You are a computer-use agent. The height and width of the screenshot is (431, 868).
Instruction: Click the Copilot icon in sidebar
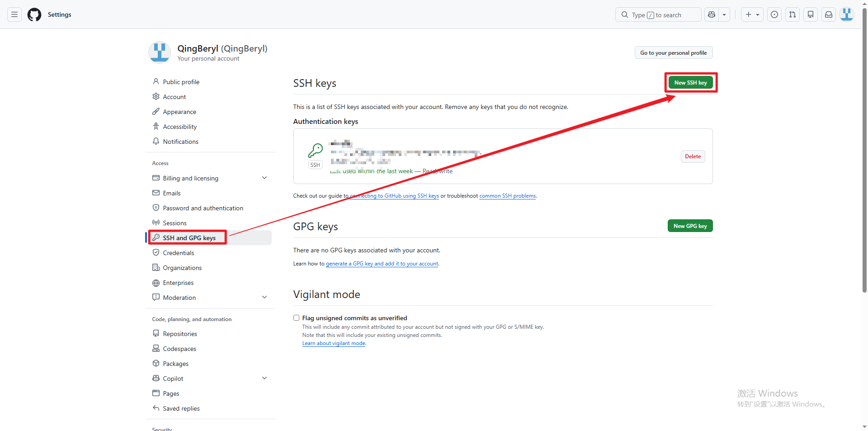coord(156,378)
